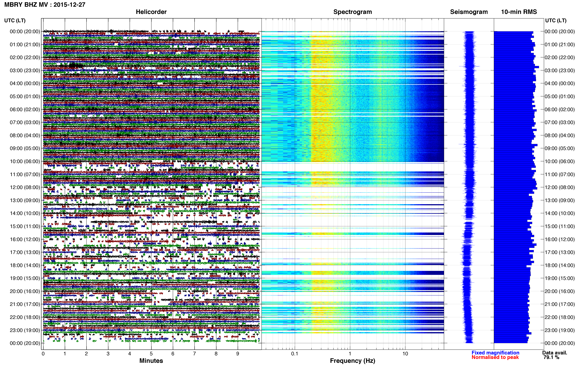Image resolution: width=588 pixels, height=368 pixels.
Task: Click the right-side '12:00 (08:00)' time label
Action: (560, 187)
